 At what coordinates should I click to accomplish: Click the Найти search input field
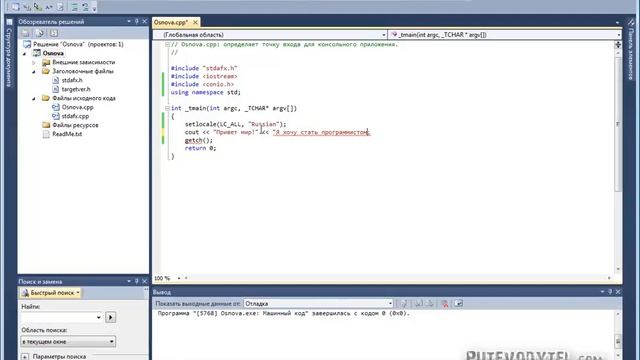tap(58, 317)
